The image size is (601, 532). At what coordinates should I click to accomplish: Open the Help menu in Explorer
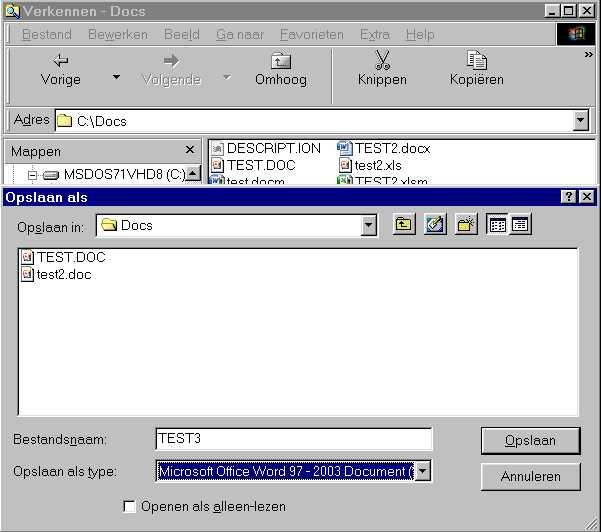click(420, 34)
